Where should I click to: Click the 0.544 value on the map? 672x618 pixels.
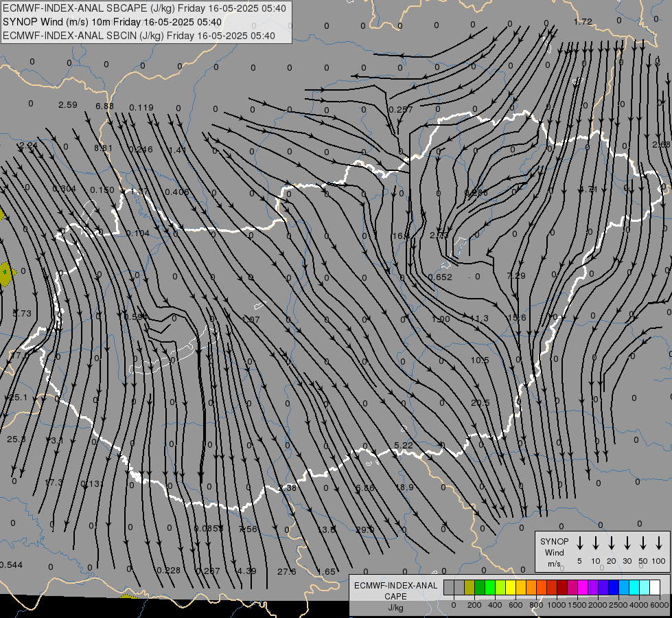11,565
